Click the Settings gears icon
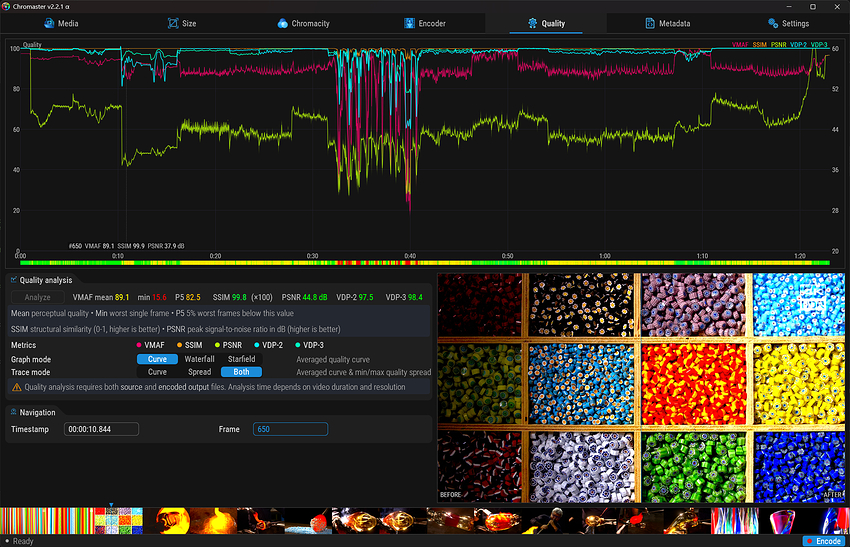Image resolution: width=850 pixels, height=547 pixels. (x=773, y=23)
